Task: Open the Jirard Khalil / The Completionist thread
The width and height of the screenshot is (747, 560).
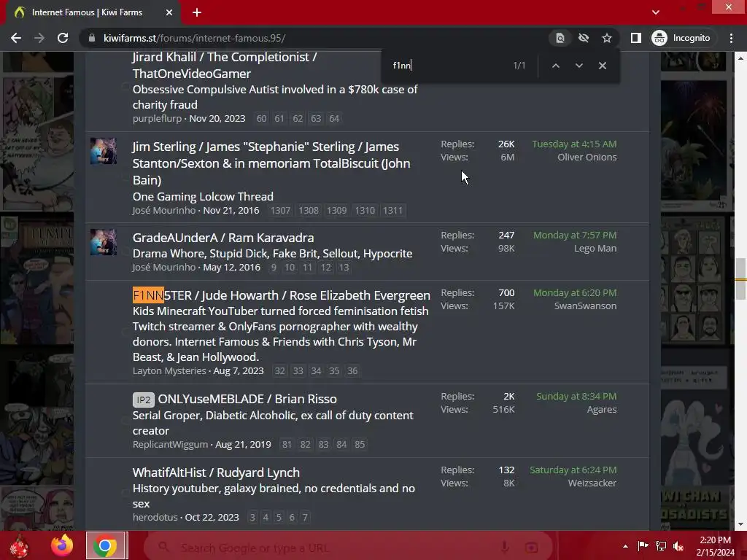Action: click(x=225, y=65)
